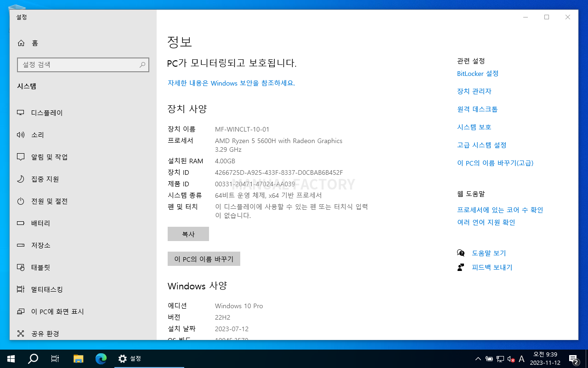
Task: Click device ID value 4266725D-A925-433F-8337-D0CBAB6B452F
Action: pos(279,172)
